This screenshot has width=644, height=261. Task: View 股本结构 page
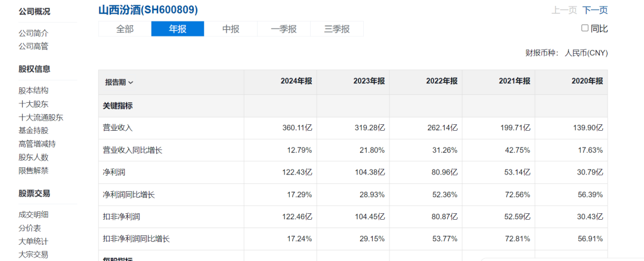[33, 91]
